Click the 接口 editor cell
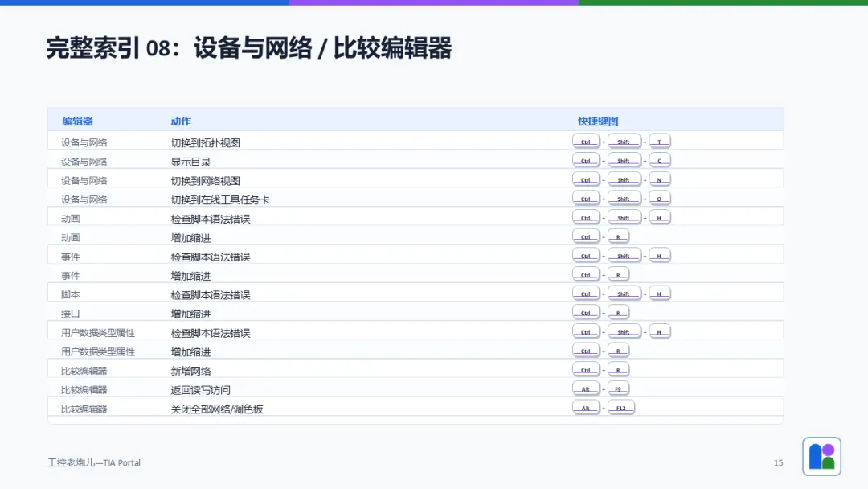Image resolution: width=868 pixels, height=489 pixels. (70, 314)
